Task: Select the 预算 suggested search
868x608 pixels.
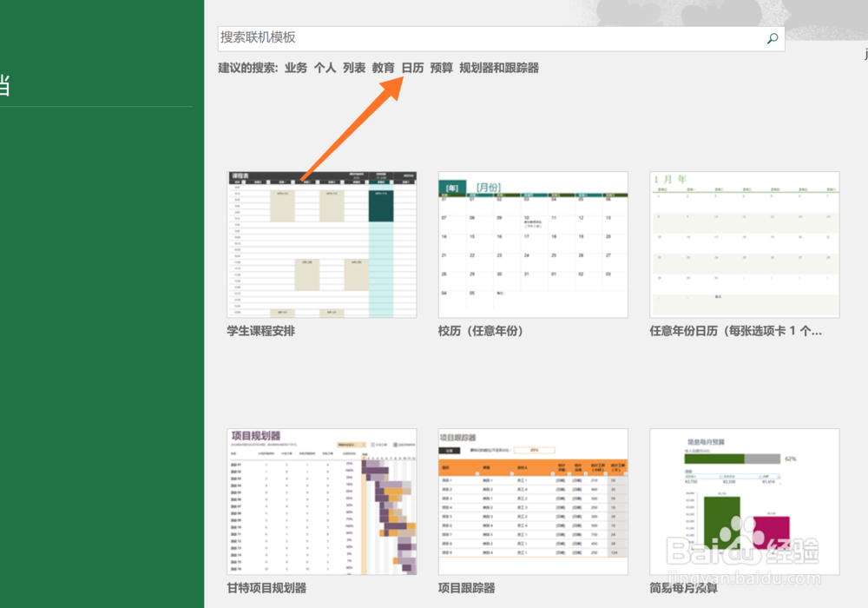Action: point(443,67)
